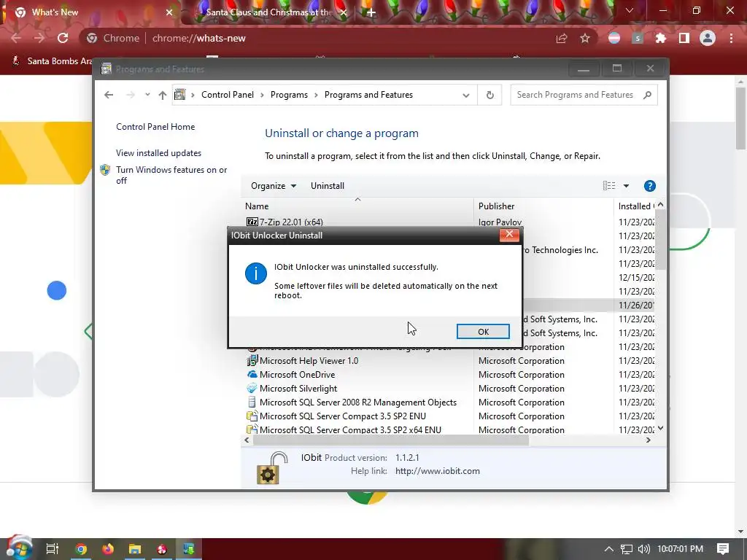Go up one level in Control Panel
747x560 pixels.
point(163,95)
